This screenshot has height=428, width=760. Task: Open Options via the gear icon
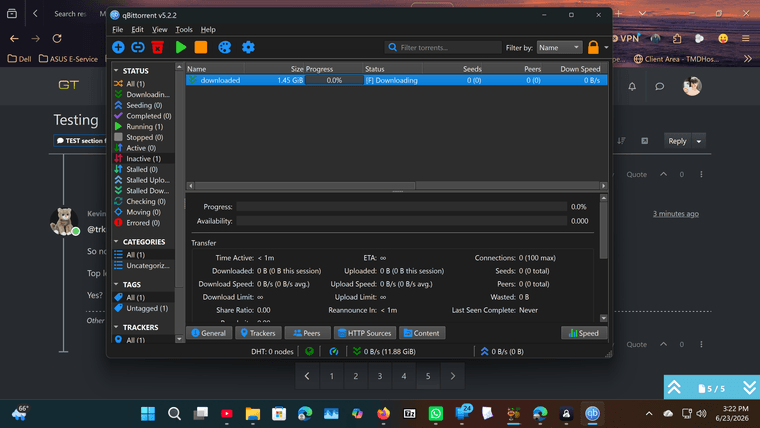pyautogui.click(x=248, y=47)
